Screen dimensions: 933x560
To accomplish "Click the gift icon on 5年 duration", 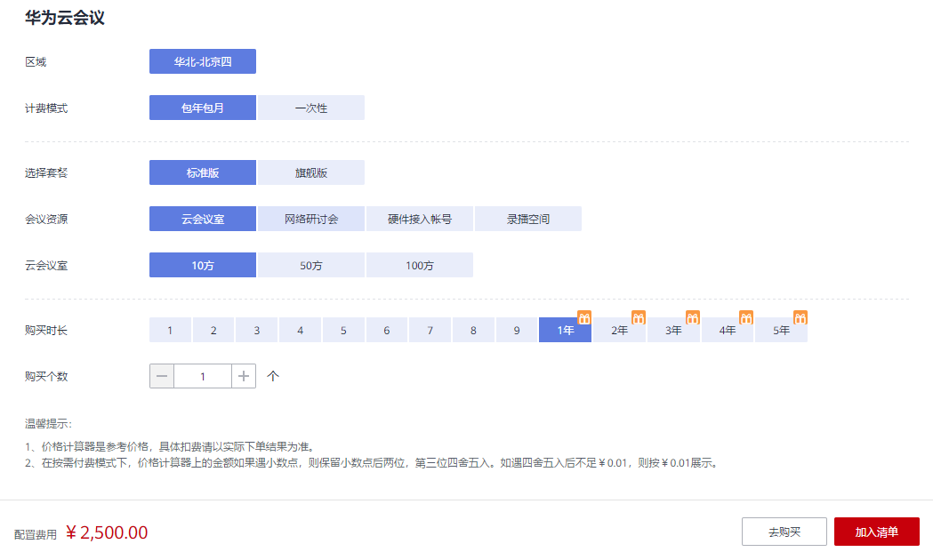I will [800, 318].
